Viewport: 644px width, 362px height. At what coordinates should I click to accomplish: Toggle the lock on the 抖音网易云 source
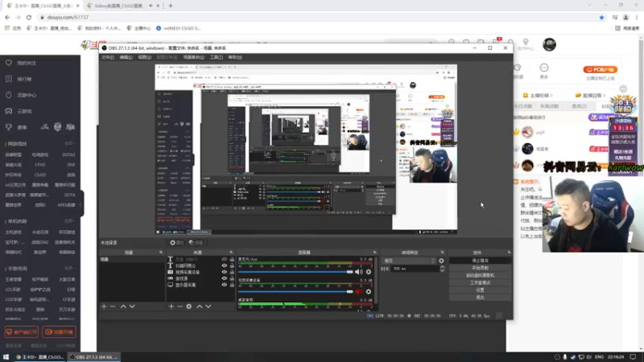(x=232, y=265)
